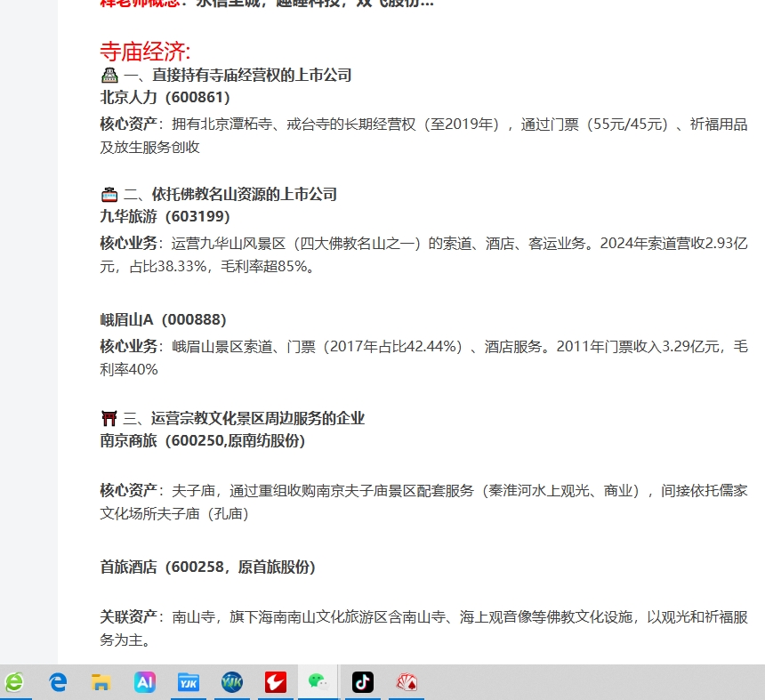Click the text 占比38.33%，毛利率超85%。
The image size is (765, 700).
click(x=222, y=266)
